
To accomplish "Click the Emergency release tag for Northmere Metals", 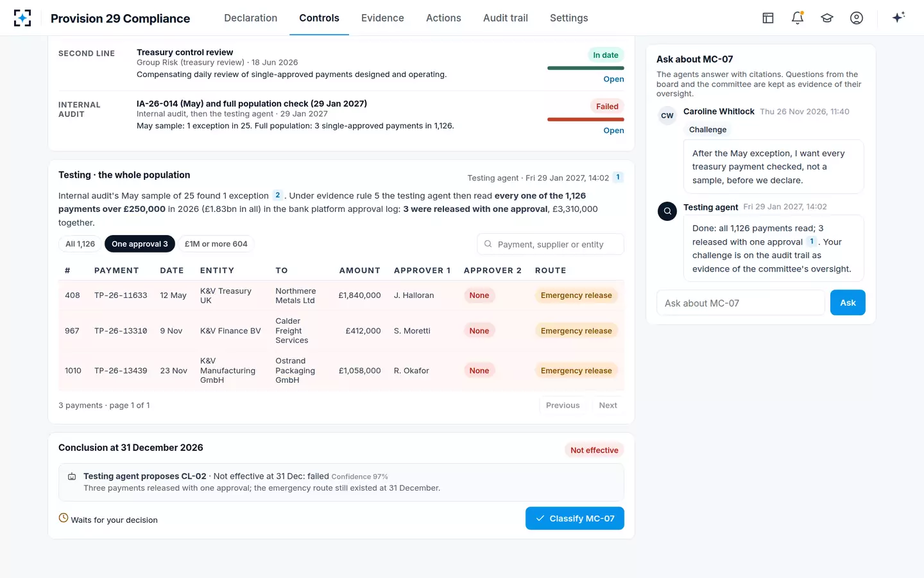I will [x=576, y=295].
